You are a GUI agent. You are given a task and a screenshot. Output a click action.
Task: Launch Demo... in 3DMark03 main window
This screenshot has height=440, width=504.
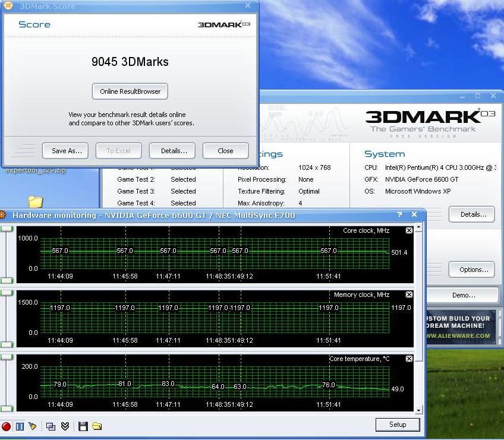(x=463, y=295)
